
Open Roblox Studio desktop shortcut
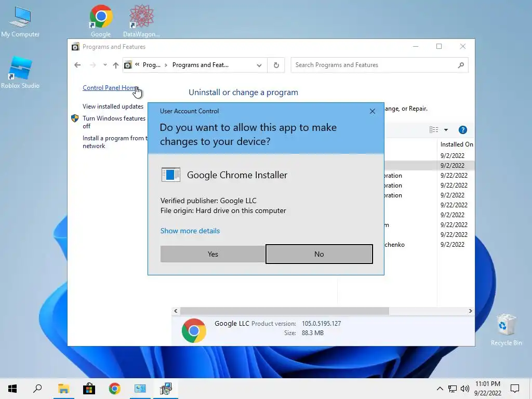(x=20, y=73)
